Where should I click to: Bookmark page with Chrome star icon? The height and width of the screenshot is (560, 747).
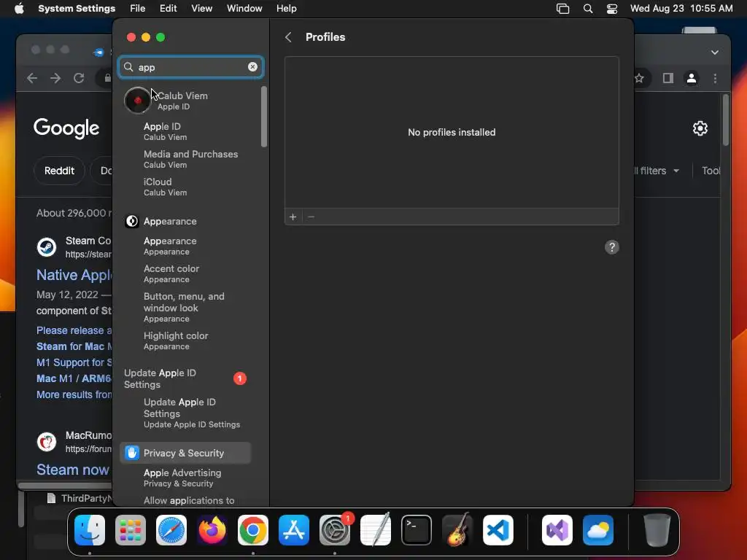[639, 78]
